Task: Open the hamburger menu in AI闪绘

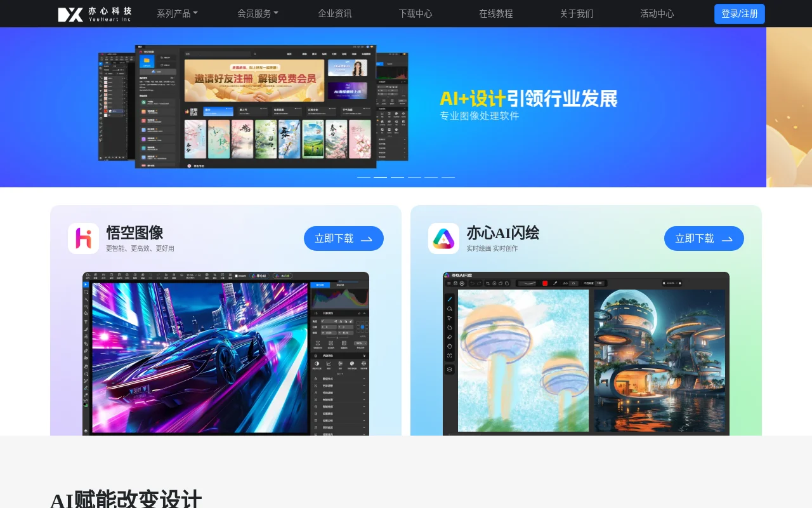Action: click(448, 283)
